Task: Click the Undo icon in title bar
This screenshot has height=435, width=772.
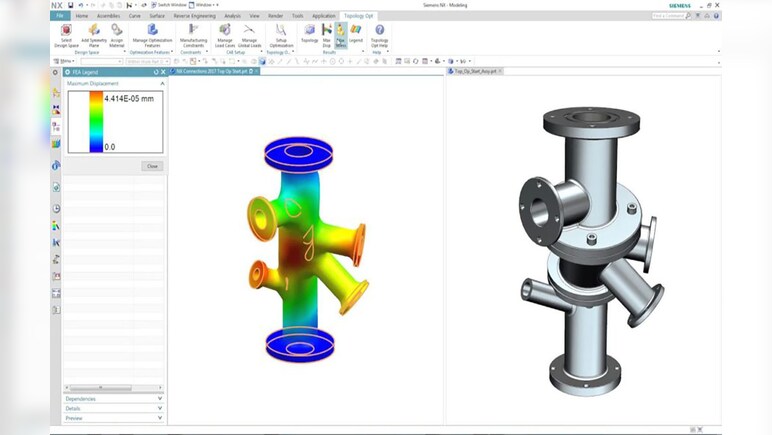Action: click(81, 5)
